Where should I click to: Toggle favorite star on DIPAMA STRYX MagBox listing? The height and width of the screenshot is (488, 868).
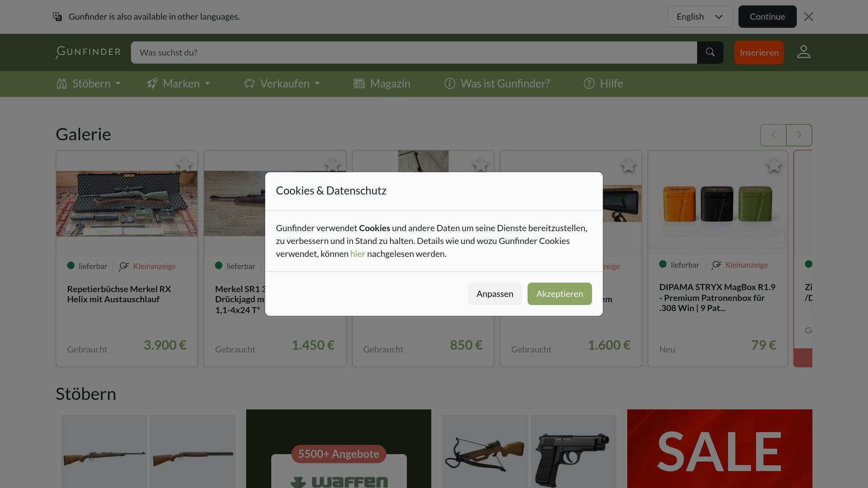(x=774, y=166)
